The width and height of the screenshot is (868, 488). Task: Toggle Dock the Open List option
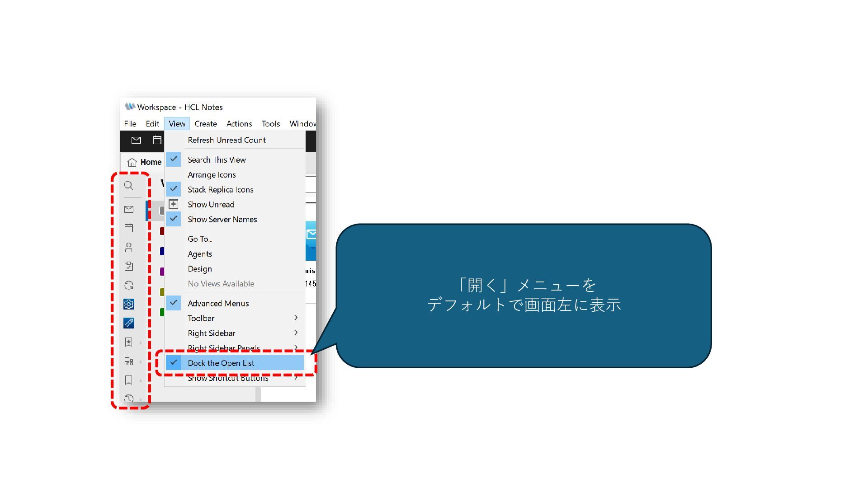pos(221,363)
